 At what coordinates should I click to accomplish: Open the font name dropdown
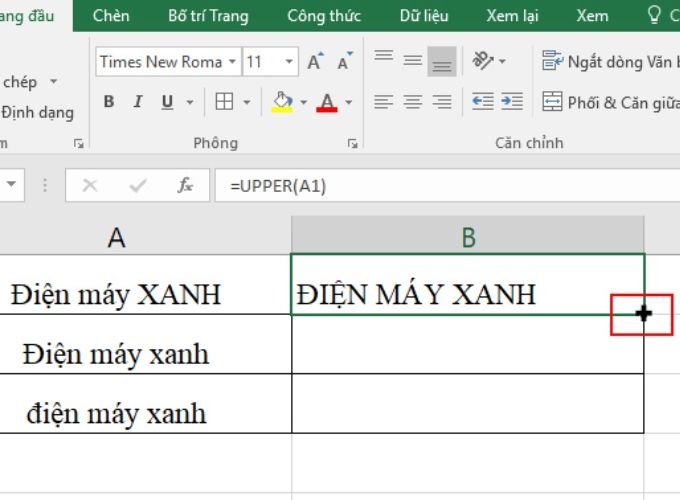[x=232, y=62]
